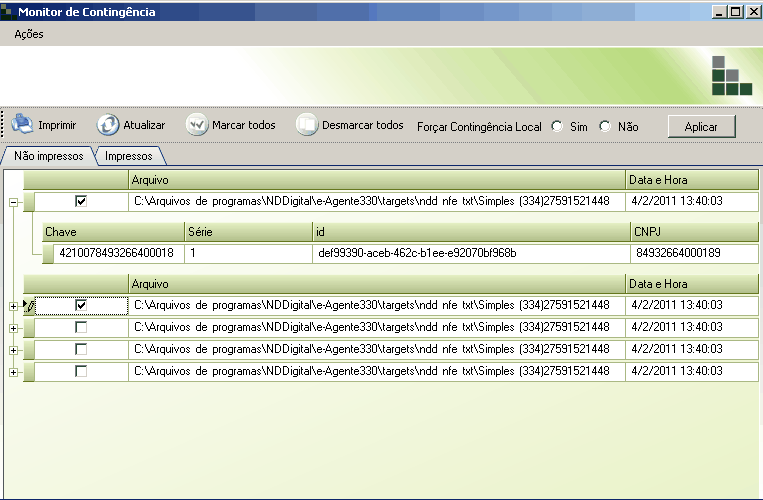
Task: Collapse the first expanded file row
Action: (x=13, y=203)
